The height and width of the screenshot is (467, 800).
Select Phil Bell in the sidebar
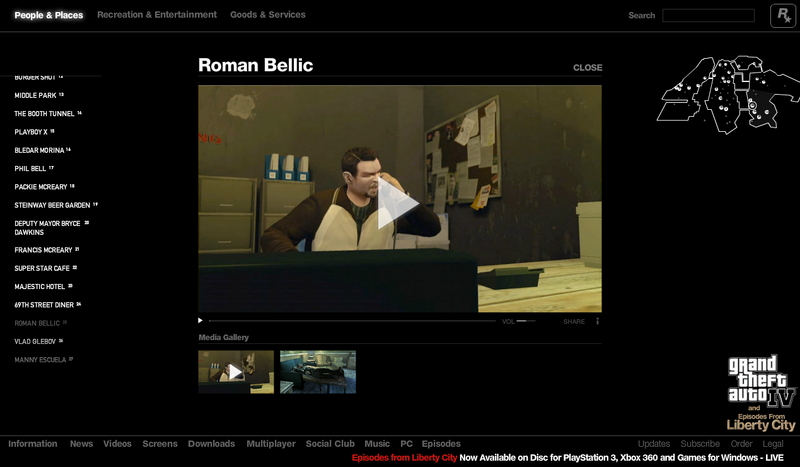click(x=34, y=168)
